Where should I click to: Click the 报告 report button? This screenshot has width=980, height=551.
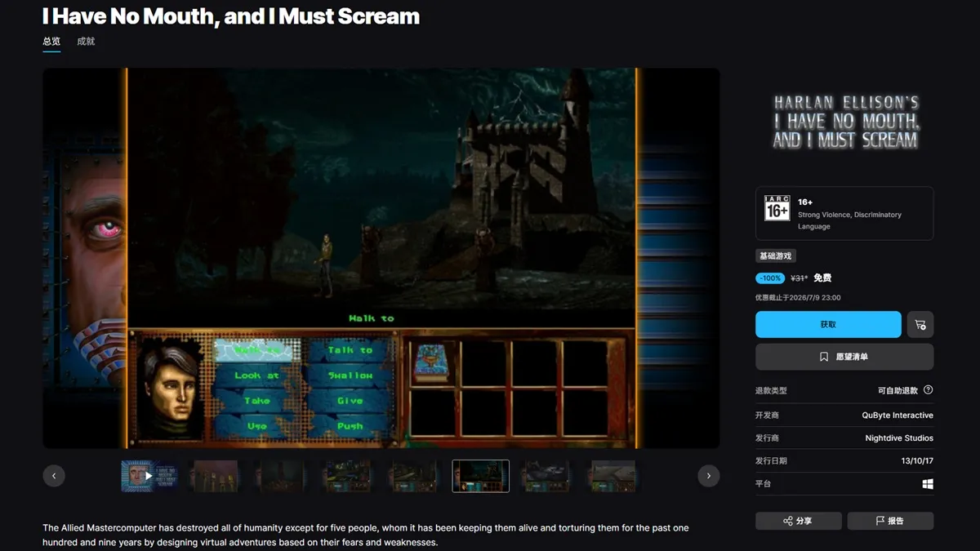click(890, 521)
